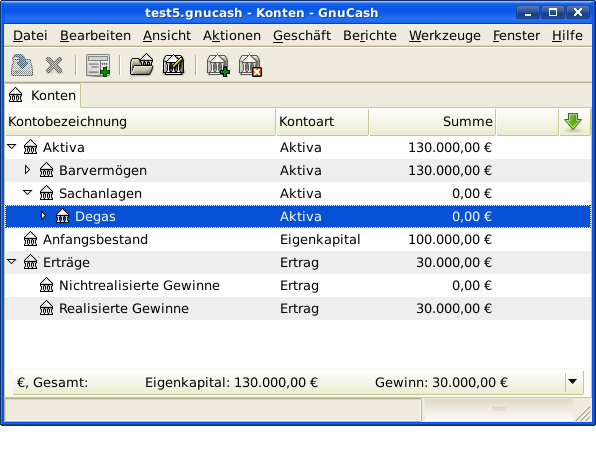Open the Hilfe menu
The height and width of the screenshot is (468, 596).
(x=567, y=36)
